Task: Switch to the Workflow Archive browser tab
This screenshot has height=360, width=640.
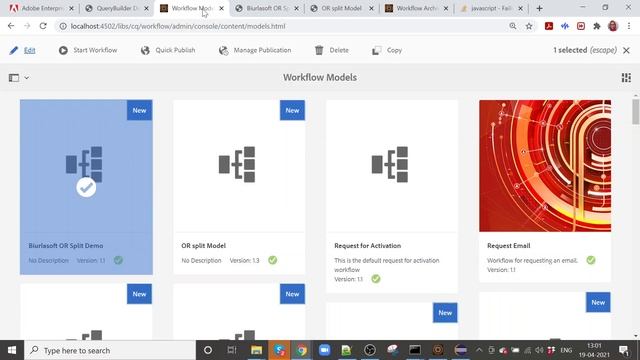Action: pyautogui.click(x=416, y=8)
